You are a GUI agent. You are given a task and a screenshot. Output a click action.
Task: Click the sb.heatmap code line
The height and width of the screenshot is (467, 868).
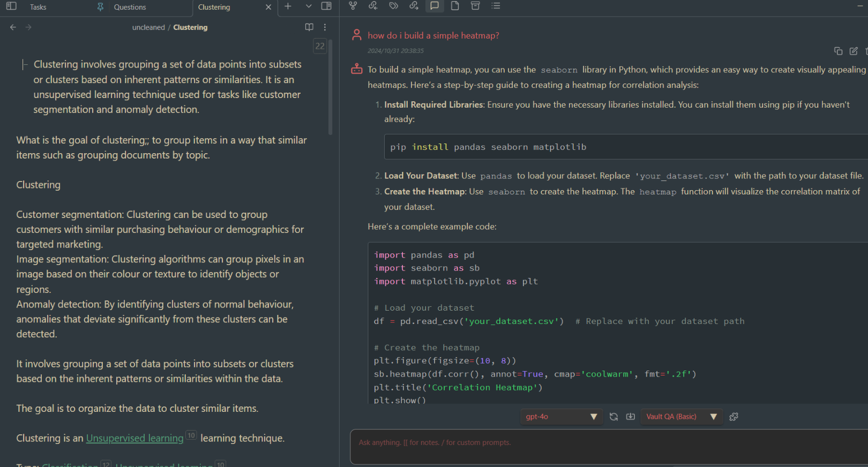pos(535,374)
